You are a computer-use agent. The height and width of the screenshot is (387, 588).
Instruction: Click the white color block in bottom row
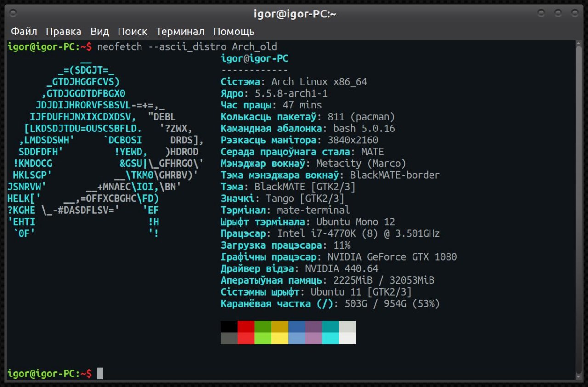(347, 338)
